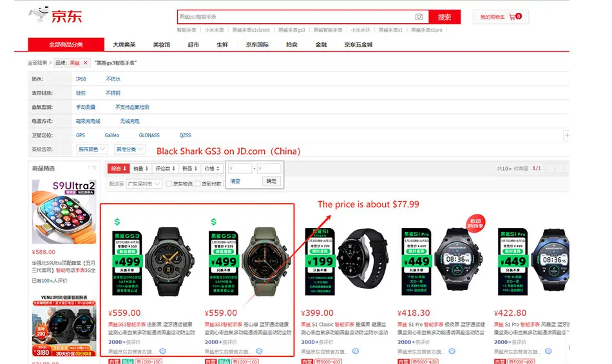This screenshot has width=612, height=364.
Task: Filter strap material by 硅胶
Action: pos(81,93)
